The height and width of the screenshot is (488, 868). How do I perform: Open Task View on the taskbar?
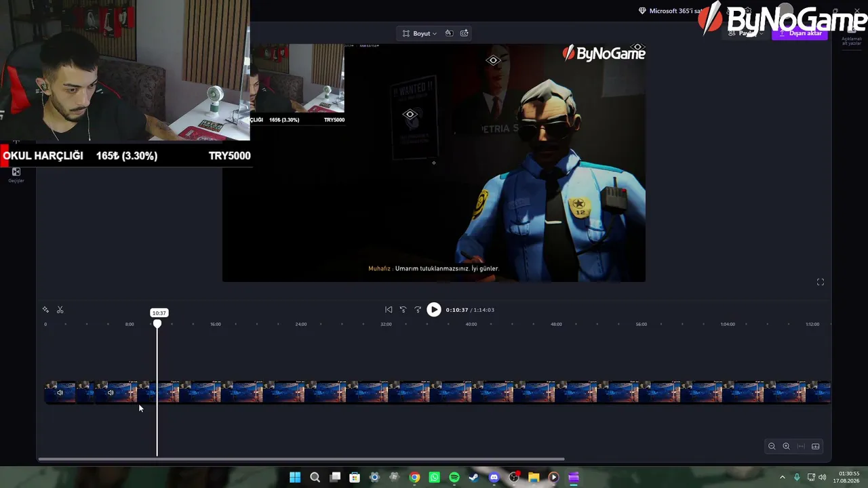click(335, 477)
